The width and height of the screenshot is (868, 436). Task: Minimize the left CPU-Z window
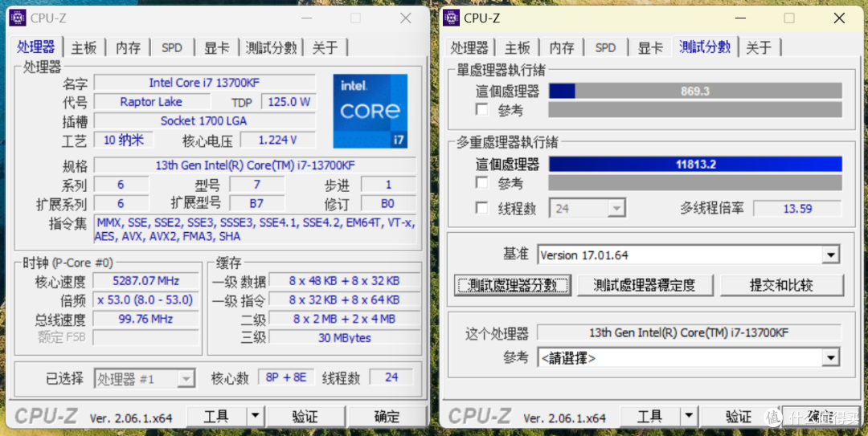click(x=305, y=18)
